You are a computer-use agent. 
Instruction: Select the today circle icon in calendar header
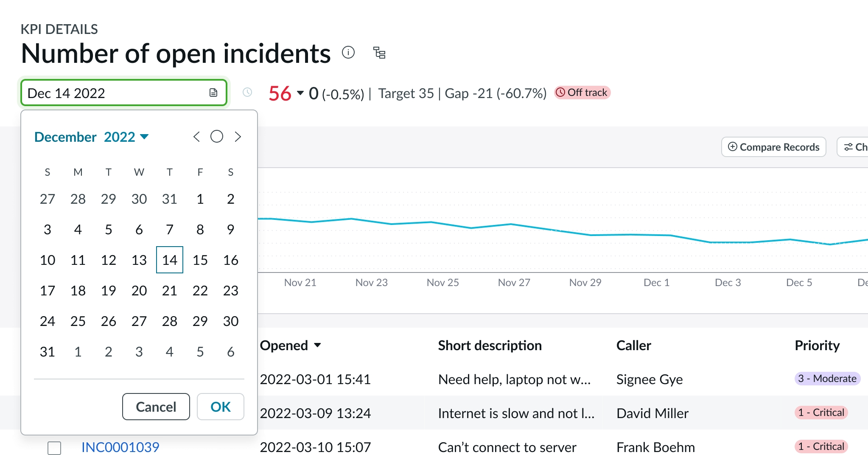217,136
